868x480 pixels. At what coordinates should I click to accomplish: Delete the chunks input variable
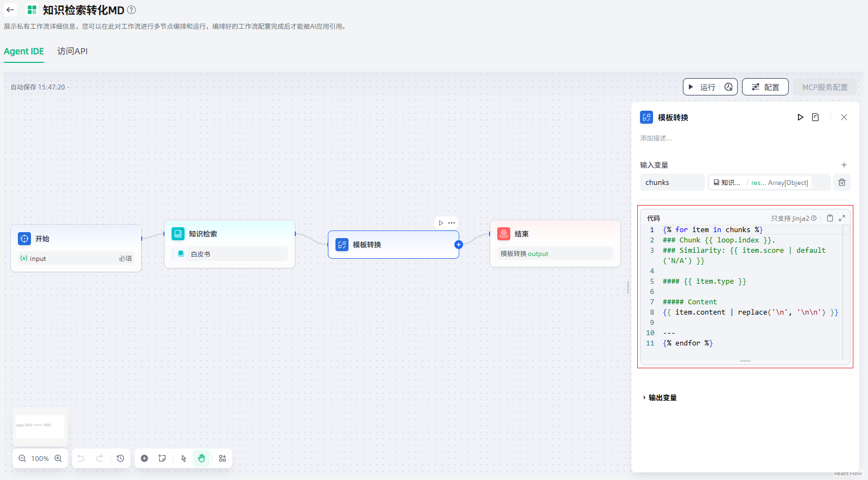(841, 182)
